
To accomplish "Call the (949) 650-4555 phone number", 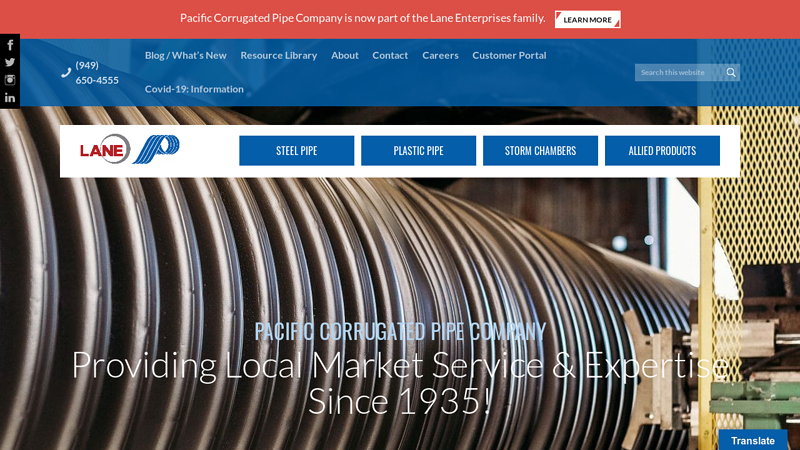I will (97, 72).
